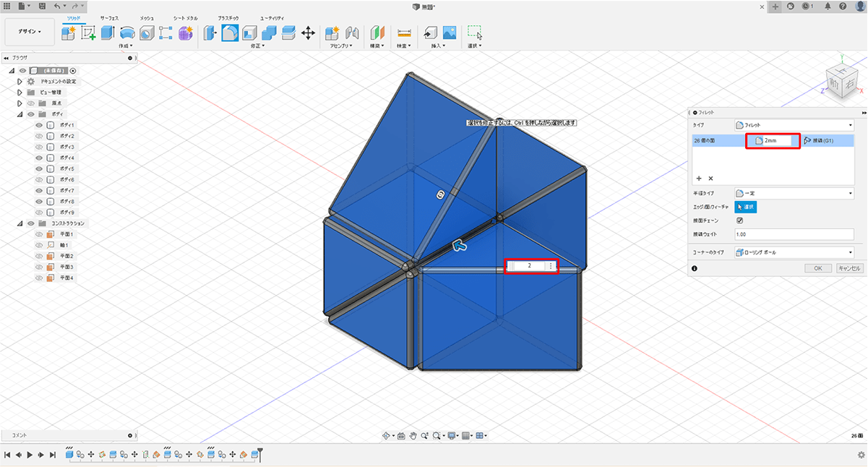Click the キャンセル button
This screenshot has height=467, width=868.
[849, 268]
